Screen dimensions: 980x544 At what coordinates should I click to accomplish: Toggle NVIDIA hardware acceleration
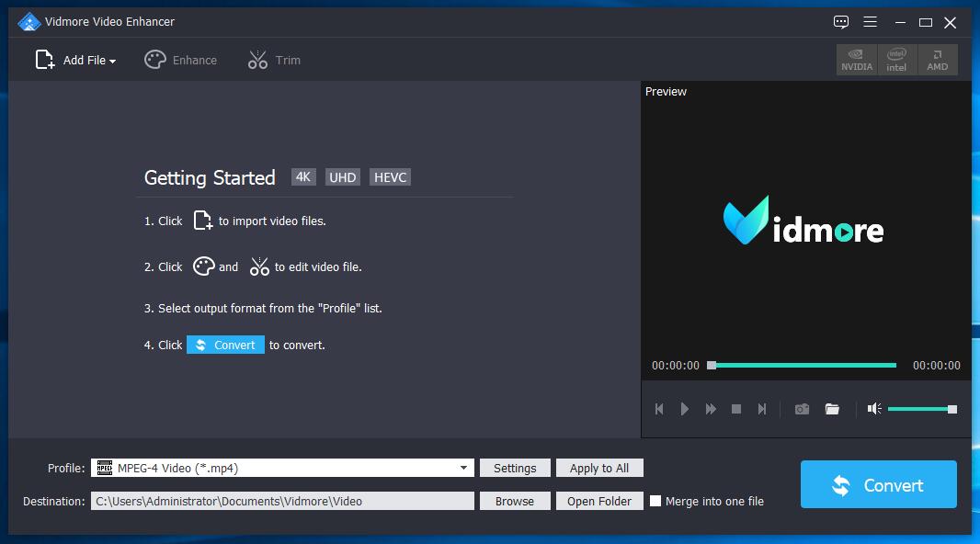click(857, 60)
